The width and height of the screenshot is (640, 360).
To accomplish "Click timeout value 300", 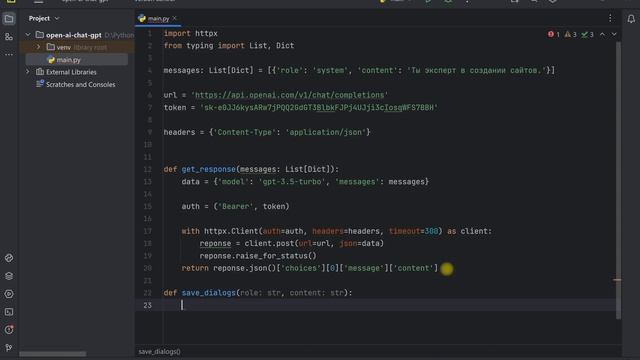I will 431,231.
